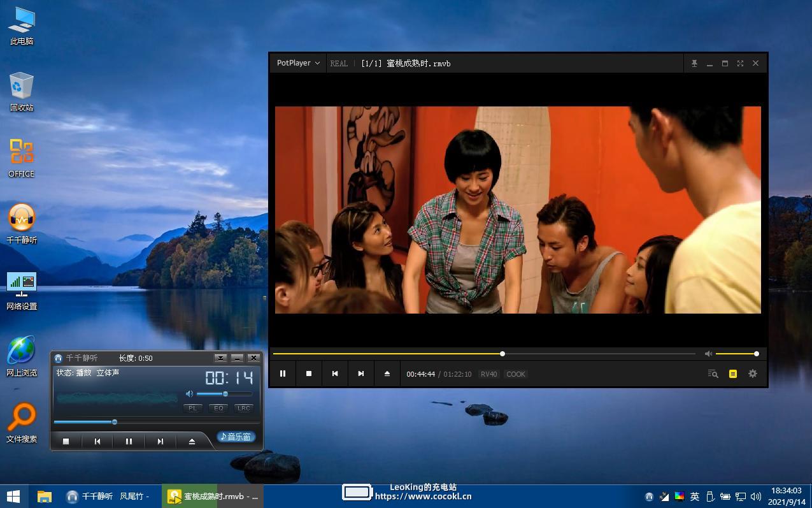Click PotPlayer's eject open-file button
812x508 pixels.
pyautogui.click(x=387, y=374)
